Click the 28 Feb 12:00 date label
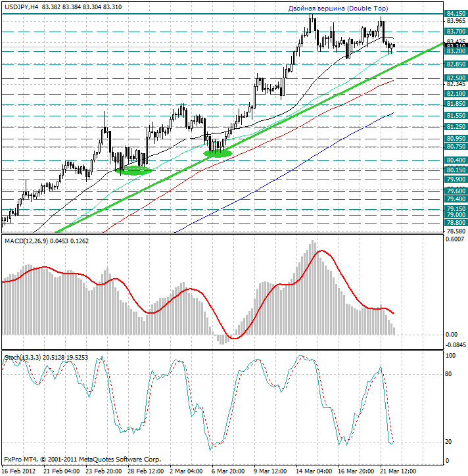Screen dimensions: 468x476 coord(145,471)
